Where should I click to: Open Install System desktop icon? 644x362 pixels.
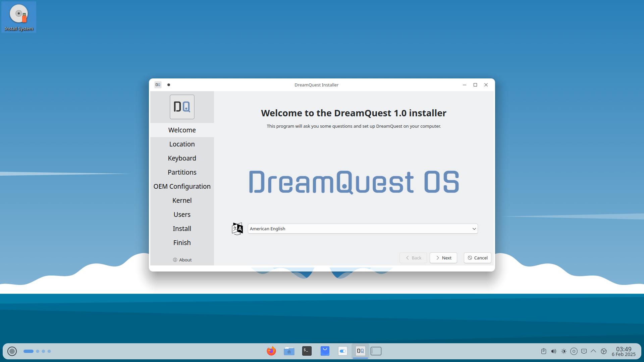pyautogui.click(x=19, y=17)
